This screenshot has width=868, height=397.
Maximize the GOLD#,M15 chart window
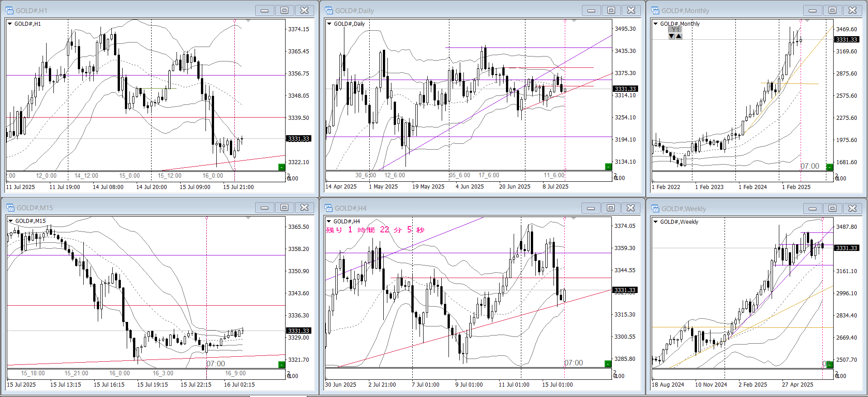[x=285, y=208]
